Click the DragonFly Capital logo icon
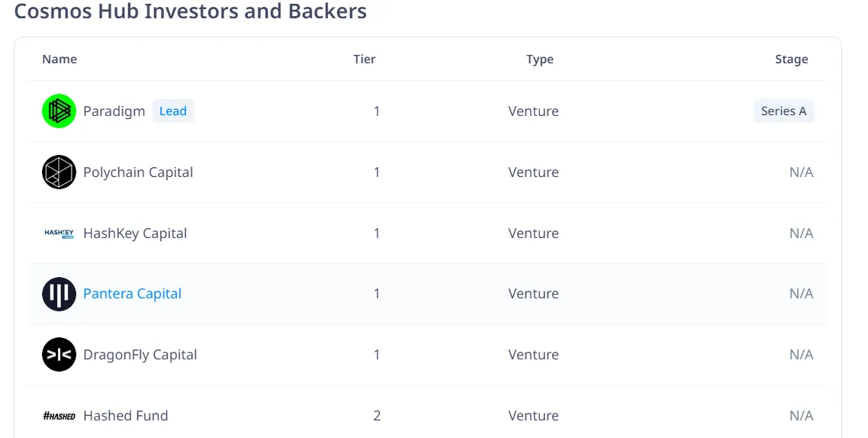Screen dimensions: 868x438 pyautogui.click(x=59, y=355)
